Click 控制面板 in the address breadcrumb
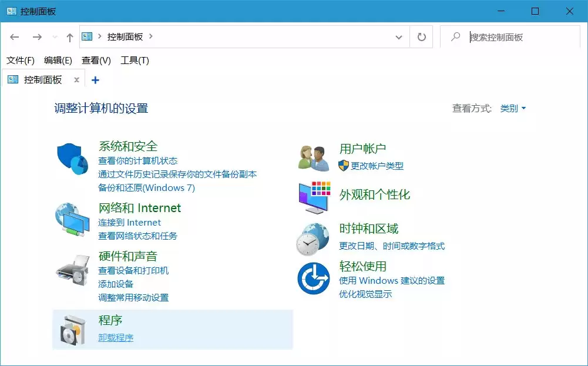The height and width of the screenshot is (366, 588). (125, 36)
